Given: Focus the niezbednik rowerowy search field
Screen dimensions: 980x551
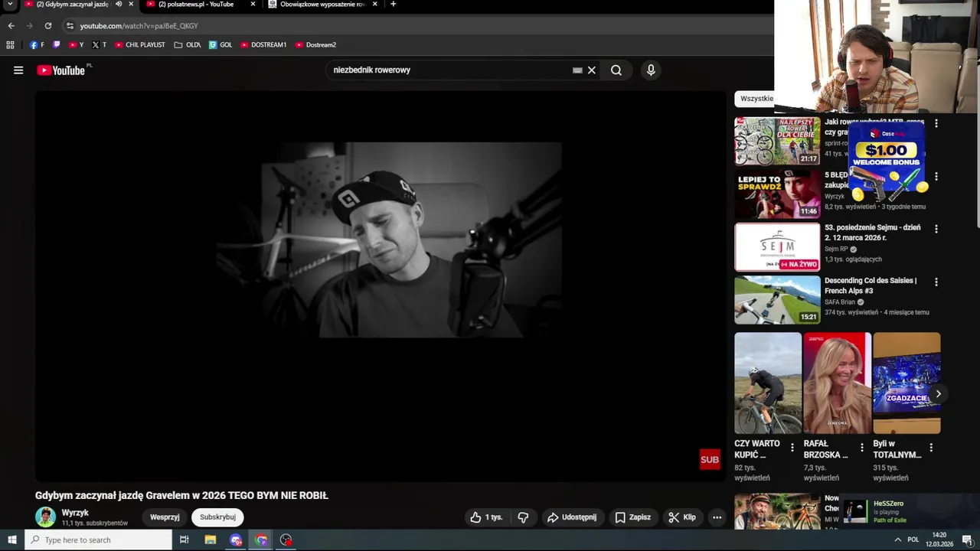Looking at the screenshot, I should click(x=452, y=70).
